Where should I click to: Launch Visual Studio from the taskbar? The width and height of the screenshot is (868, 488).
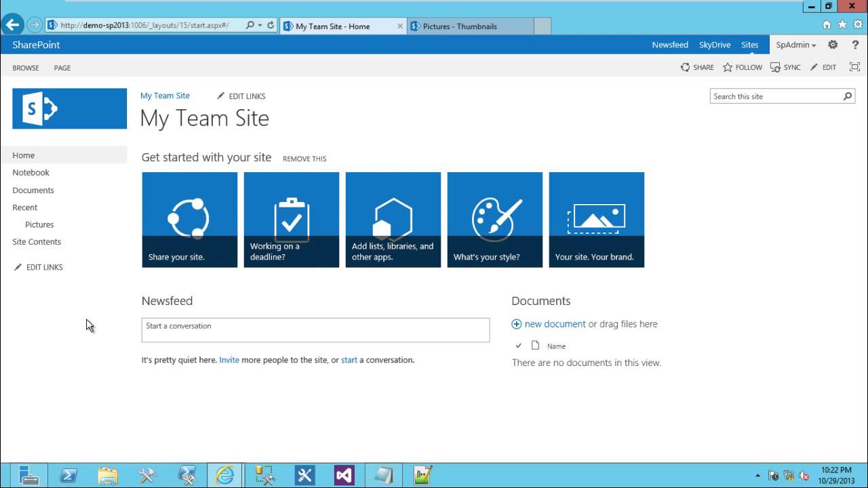(344, 474)
